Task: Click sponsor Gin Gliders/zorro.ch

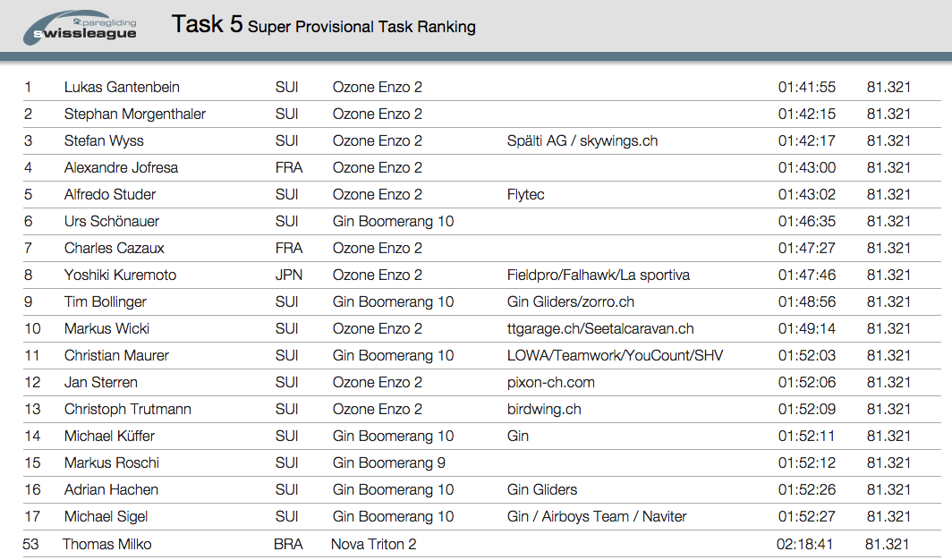Action: click(x=571, y=302)
